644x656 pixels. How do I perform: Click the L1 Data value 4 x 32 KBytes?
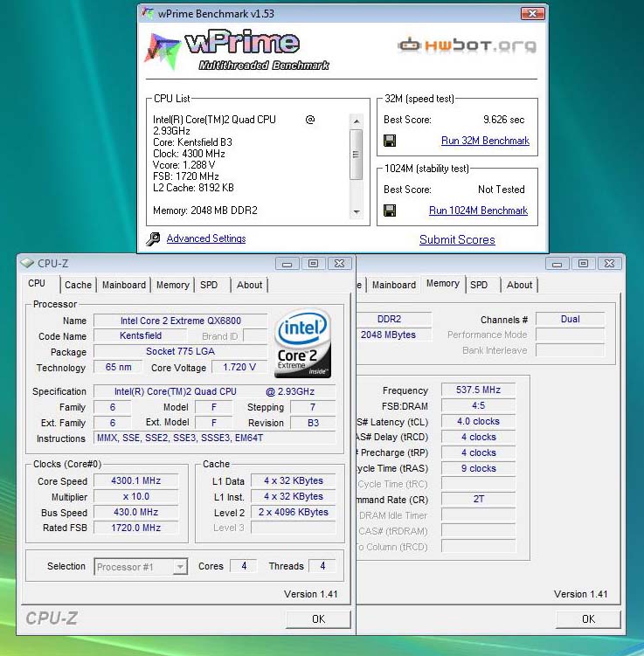(294, 480)
